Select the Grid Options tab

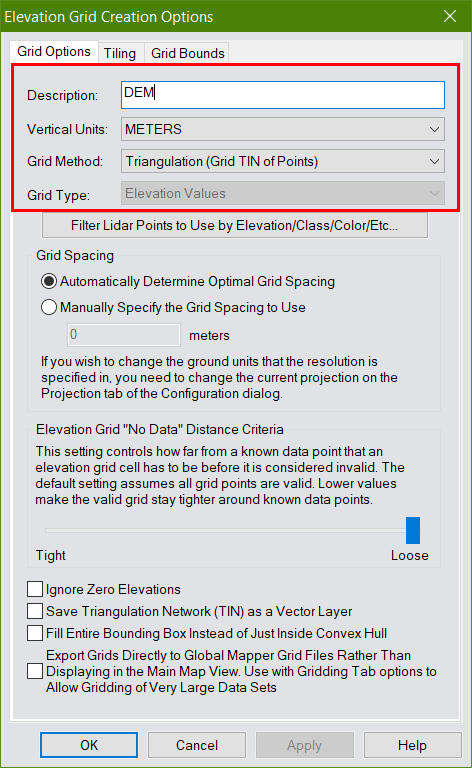(x=54, y=51)
